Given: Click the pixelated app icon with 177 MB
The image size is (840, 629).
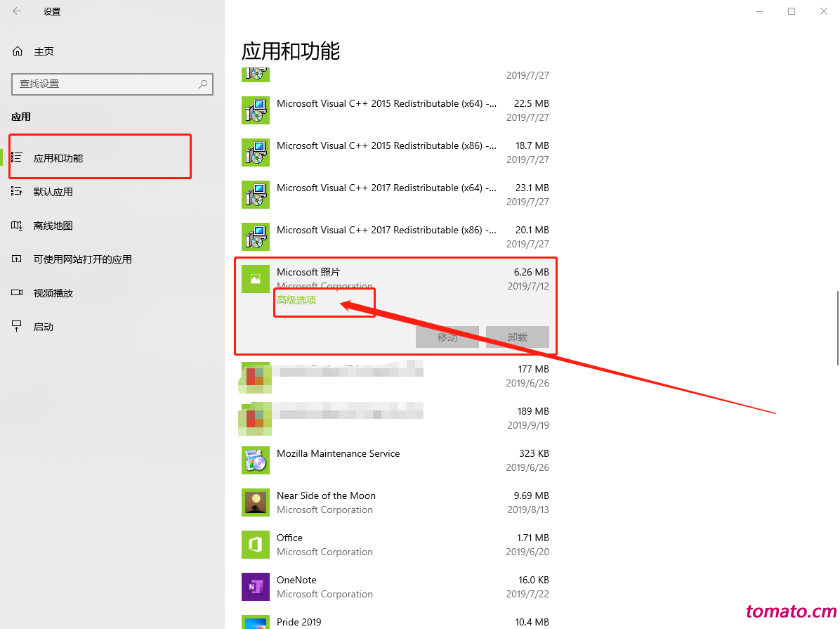Looking at the screenshot, I should pos(256,377).
